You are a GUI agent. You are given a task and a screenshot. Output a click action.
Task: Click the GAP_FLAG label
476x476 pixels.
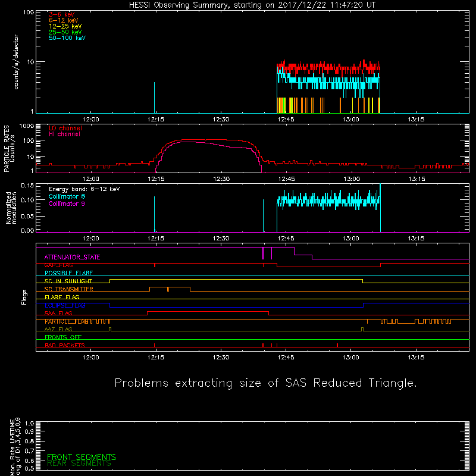coord(58,265)
